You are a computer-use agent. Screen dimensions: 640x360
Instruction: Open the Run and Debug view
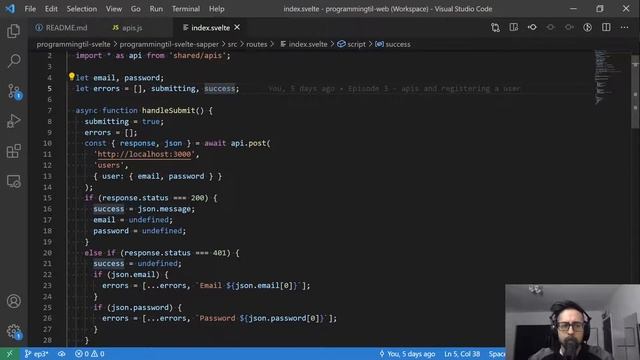[13, 121]
